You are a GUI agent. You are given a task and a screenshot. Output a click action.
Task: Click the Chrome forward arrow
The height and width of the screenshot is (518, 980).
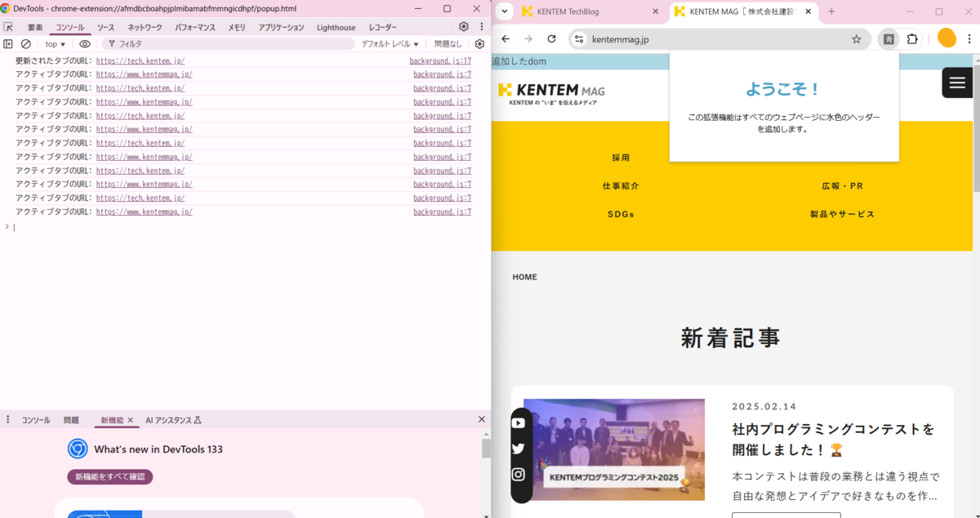point(528,39)
